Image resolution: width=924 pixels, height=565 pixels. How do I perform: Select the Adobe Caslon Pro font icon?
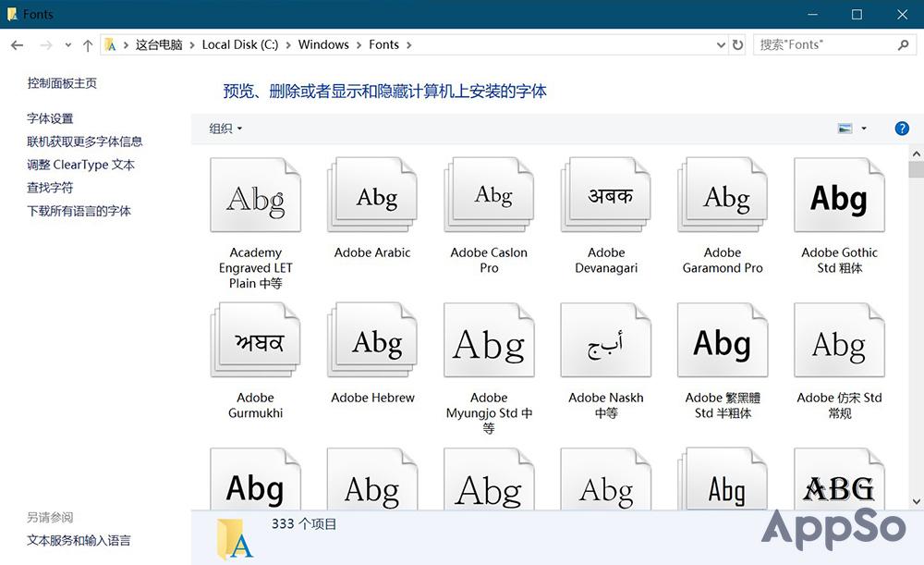[x=489, y=194]
